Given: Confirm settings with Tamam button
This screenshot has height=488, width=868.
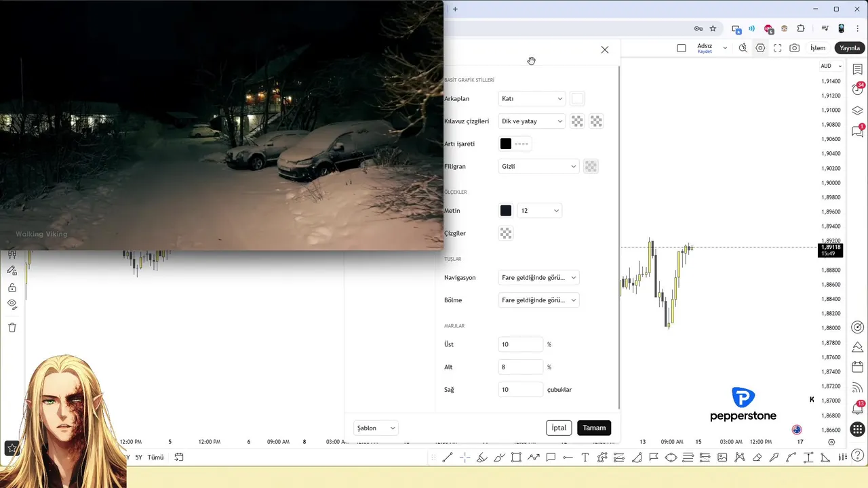Looking at the screenshot, I should (x=594, y=428).
